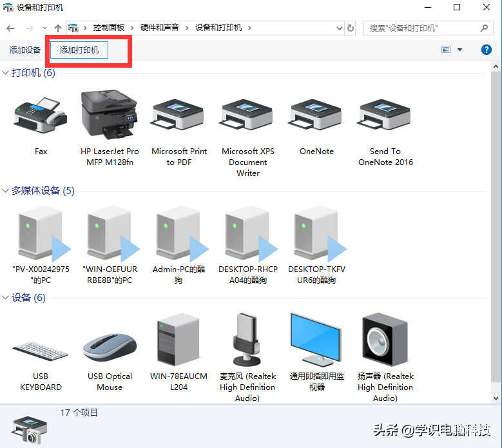Select the 通用即插即用监视器 monitor icon
The width and height of the screenshot is (502, 448).
click(316, 340)
